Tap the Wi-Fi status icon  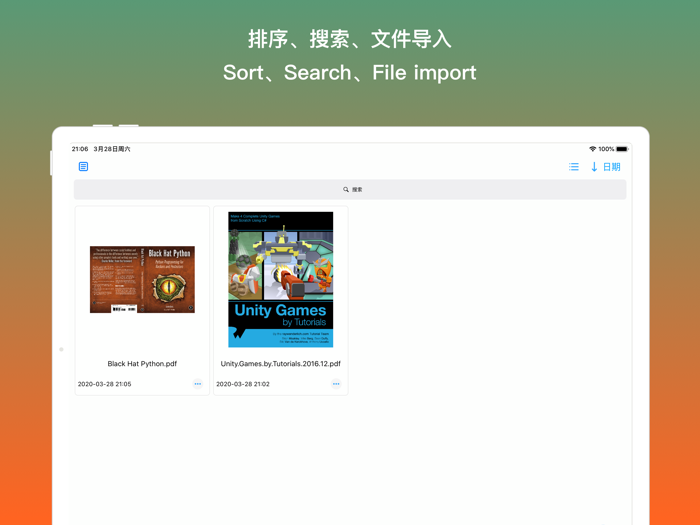(592, 149)
